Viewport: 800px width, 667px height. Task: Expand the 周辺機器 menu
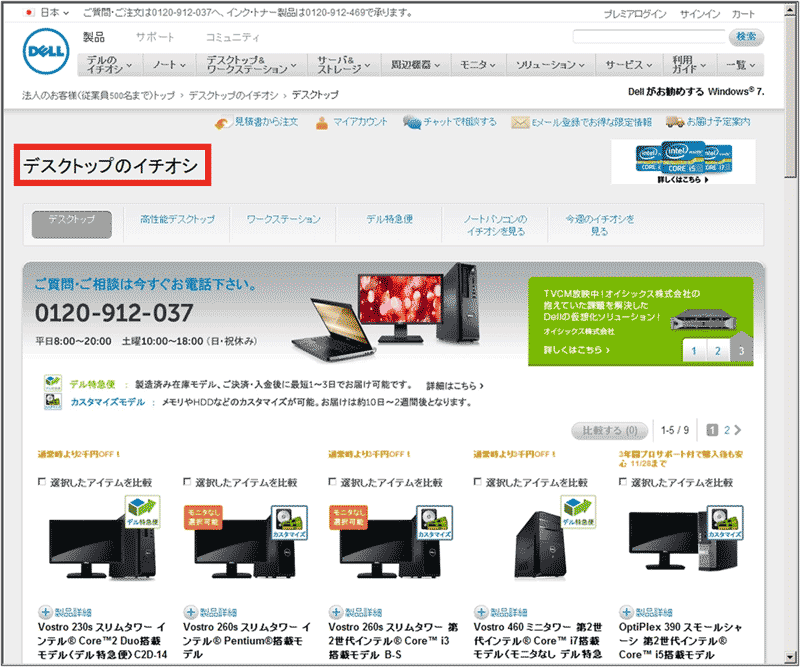pyautogui.click(x=415, y=65)
